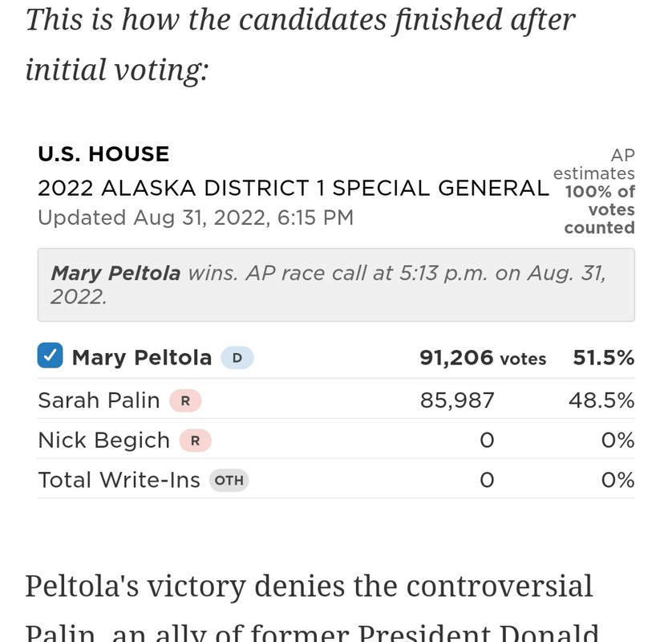
Task: Click the blue winner checkmark beside Mary Peltola
Action: coord(51,356)
